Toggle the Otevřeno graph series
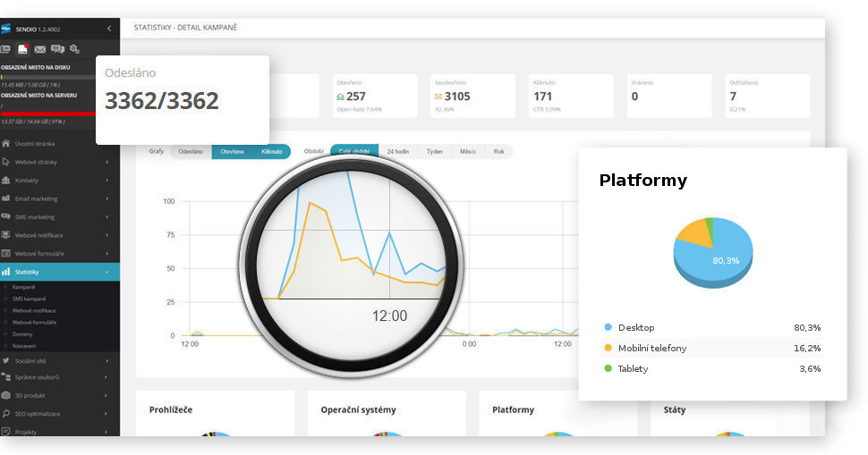Image resolution: width=868 pixels, height=455 pixels. [232, 151]
